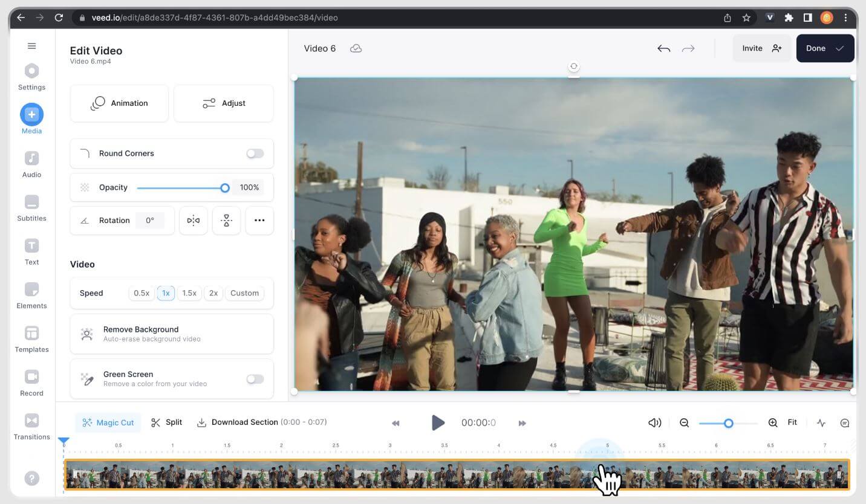866x504 pixels.
Task: Click Remove Background
Action: pyautogui.click(x=172, y=334)
